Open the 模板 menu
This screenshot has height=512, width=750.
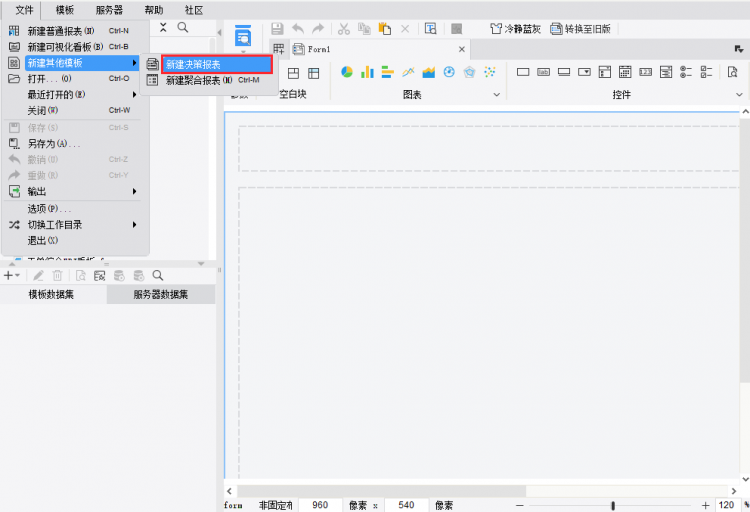pyautogui.click(x=65, y=10)
